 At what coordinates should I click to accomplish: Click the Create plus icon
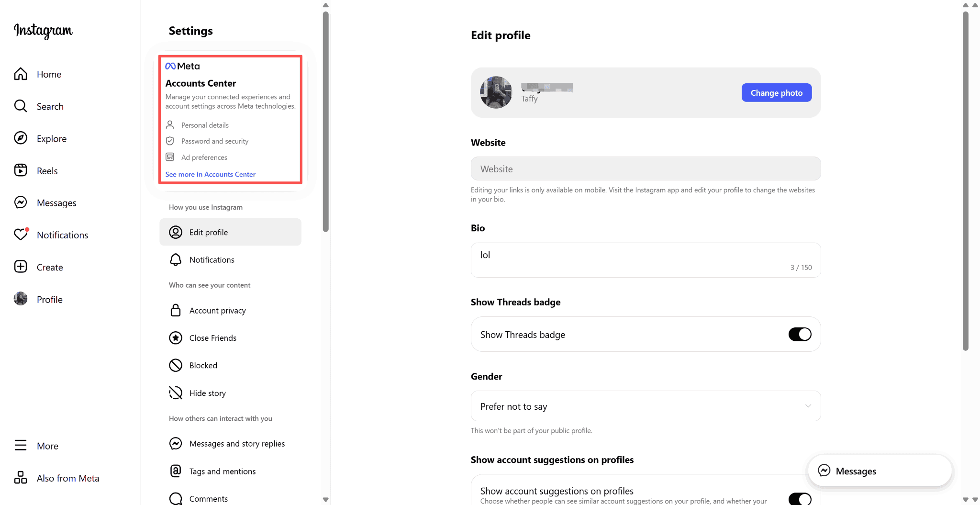[21, 267]
